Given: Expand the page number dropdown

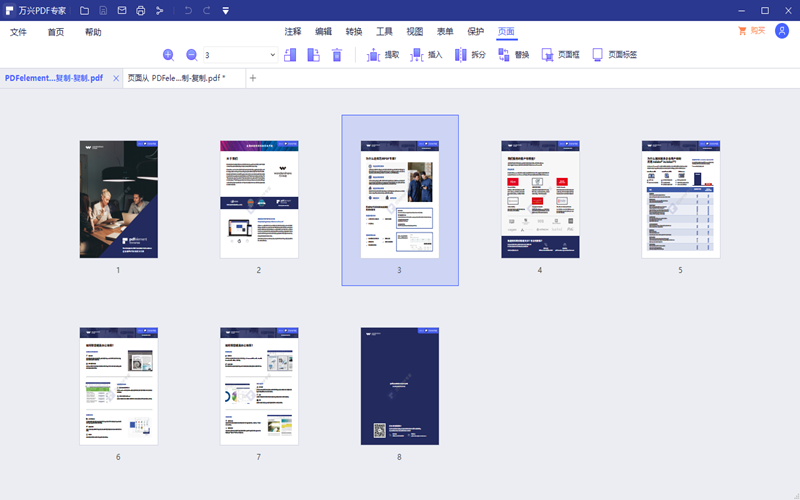Looking at the screenshot, I should pyautogui.click(x=273, y=55).
